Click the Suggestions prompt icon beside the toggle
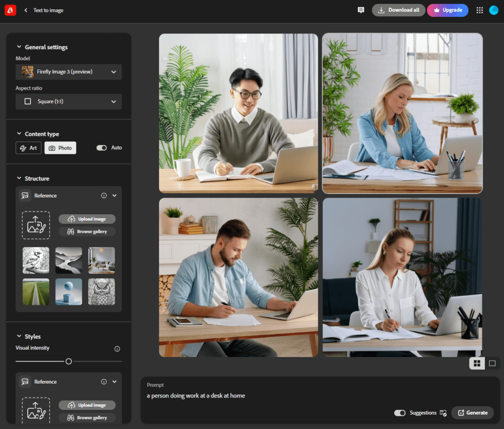 [443, 413]
